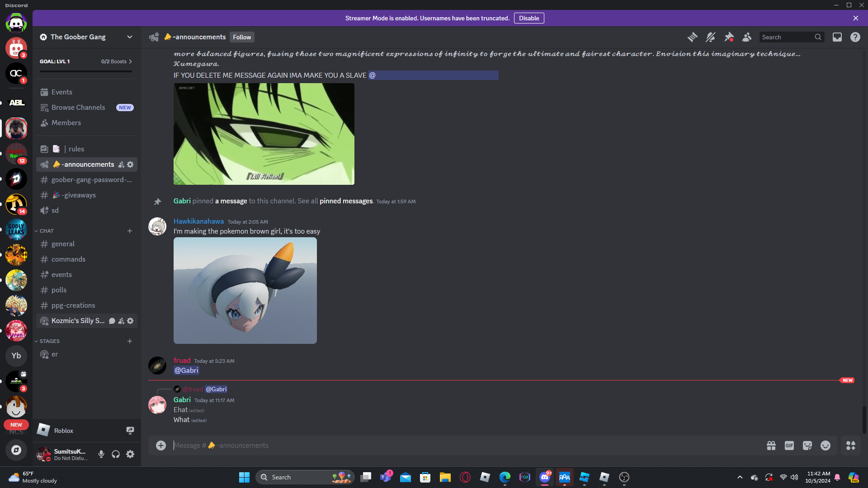Open the GIF picker
Screen dimensions: 868x488
tap(789, 446)
